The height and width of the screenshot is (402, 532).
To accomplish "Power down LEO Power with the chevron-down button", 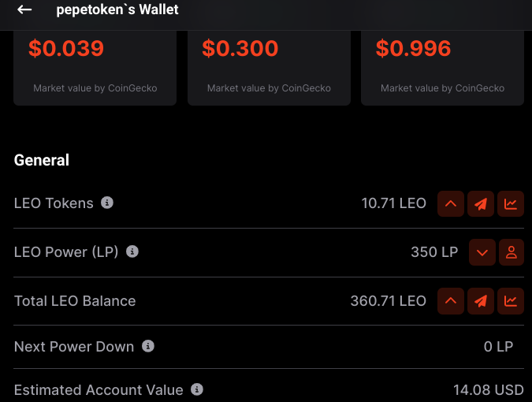I will (482, 252).
